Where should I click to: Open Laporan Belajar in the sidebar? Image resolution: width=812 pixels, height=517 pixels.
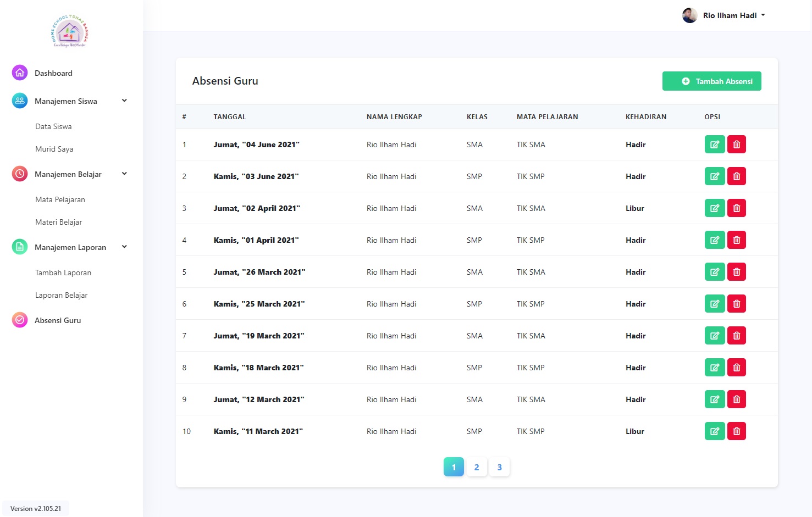61,295
